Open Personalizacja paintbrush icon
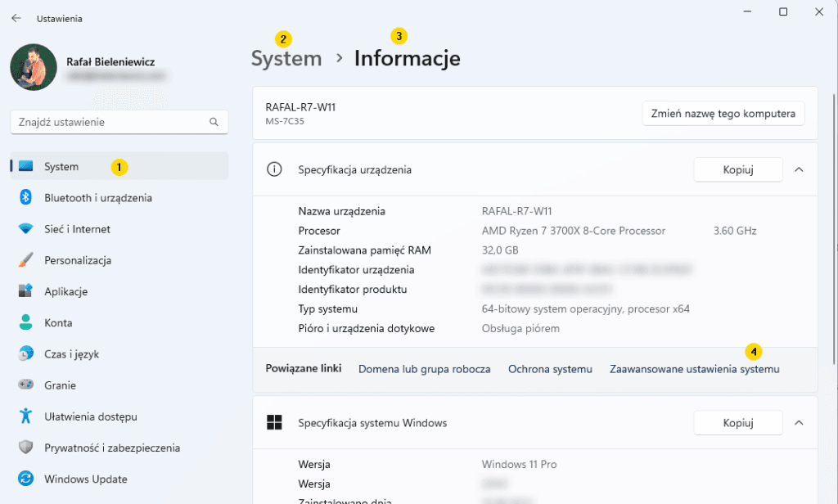This screenshot has width=838, height=504. 26,260
